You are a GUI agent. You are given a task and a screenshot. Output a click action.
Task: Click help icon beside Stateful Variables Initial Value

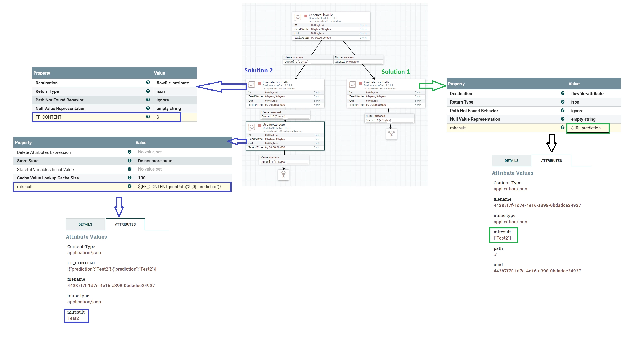point(130,169)
